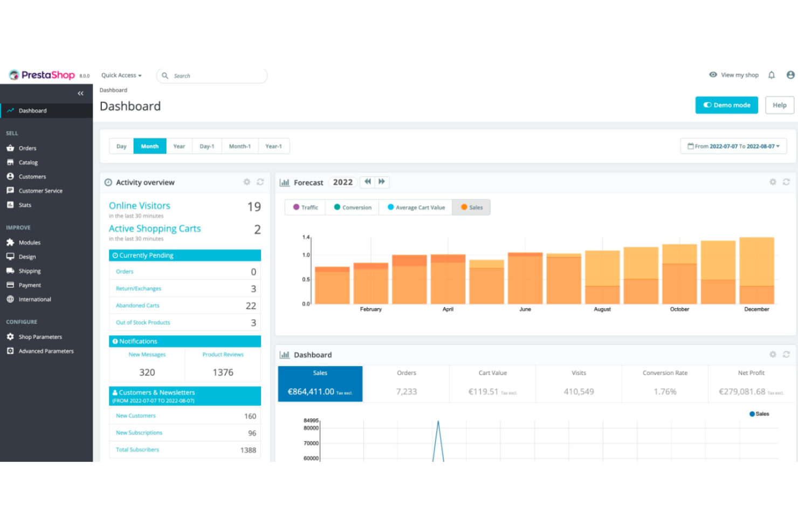798x532 pixels.
Task: Open Modules in the Improve section
Action: click(x=29, y=243)
